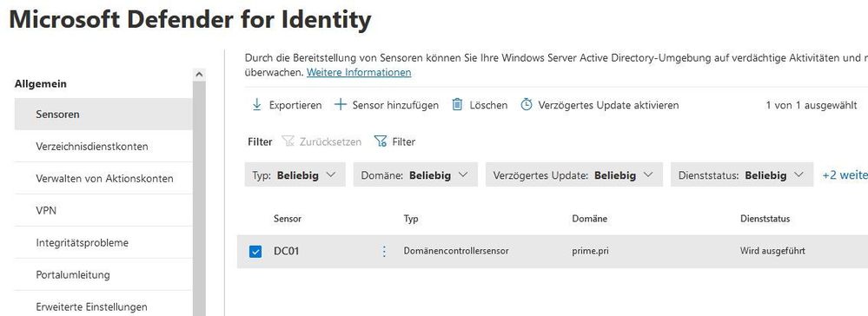Click the Zurücksetzen filter-reset icon
Image resolution: width=868 pixels, height=316 pixels.
pos(288,142)
